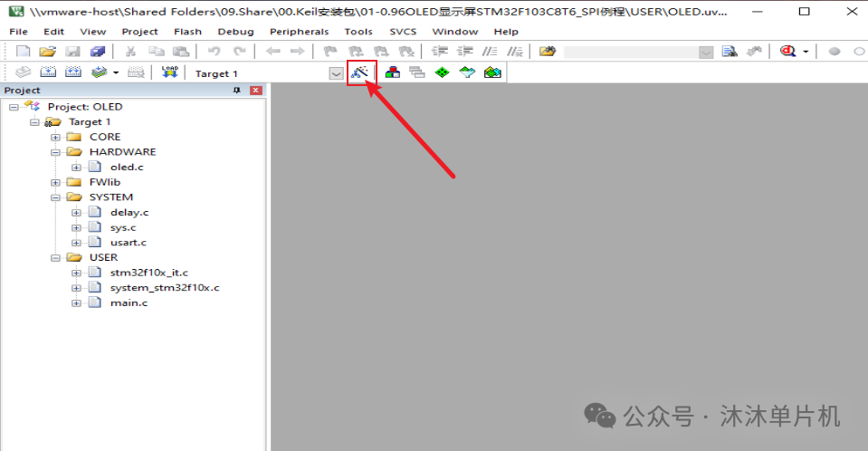Open the Debug menu
The image size is (868, 451).
pos(236,32)
